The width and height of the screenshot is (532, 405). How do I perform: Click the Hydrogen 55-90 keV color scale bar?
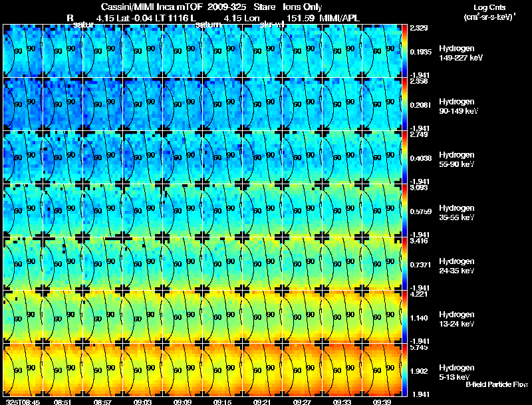[x=404, y=157]
